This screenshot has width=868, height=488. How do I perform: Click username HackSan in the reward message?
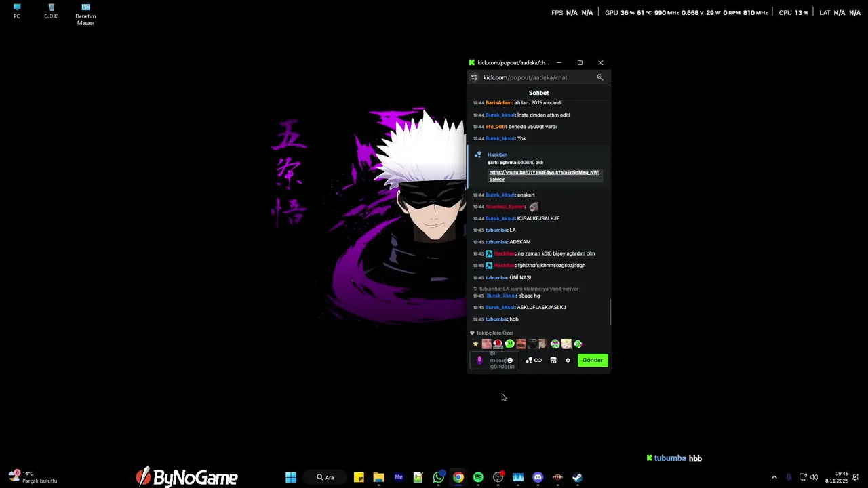[497, 155]
